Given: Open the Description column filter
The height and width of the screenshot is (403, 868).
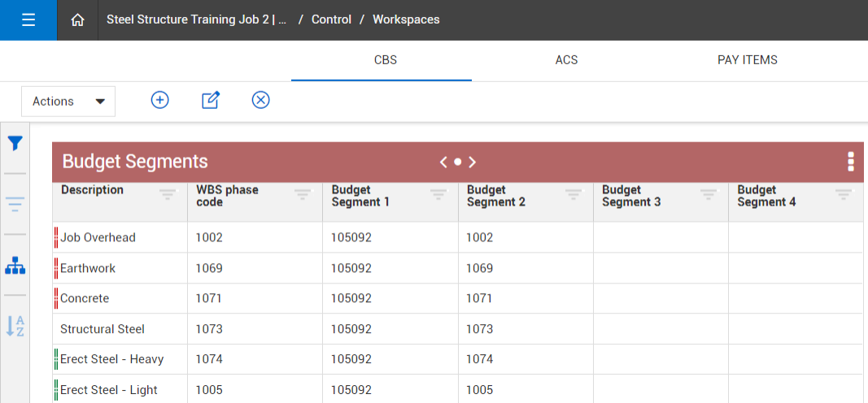Looking at the screenshot, I should [168, 194].
